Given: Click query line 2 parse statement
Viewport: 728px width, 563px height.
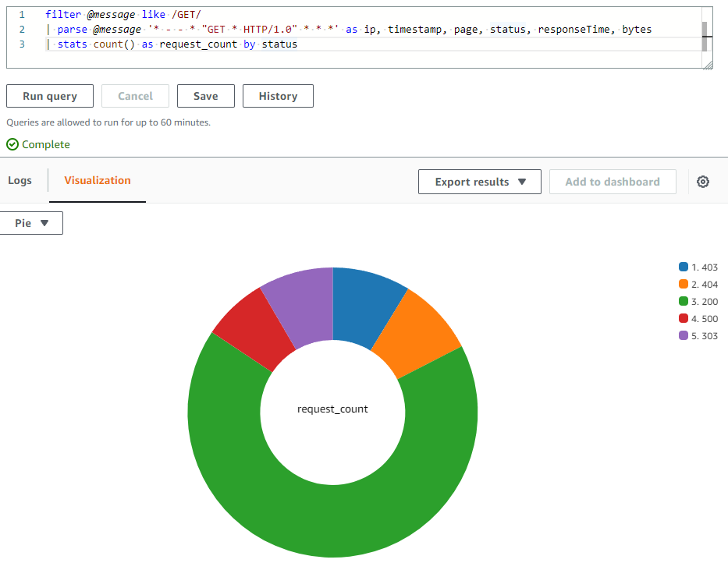Looking at the screenshot, I should click(349, 29).
